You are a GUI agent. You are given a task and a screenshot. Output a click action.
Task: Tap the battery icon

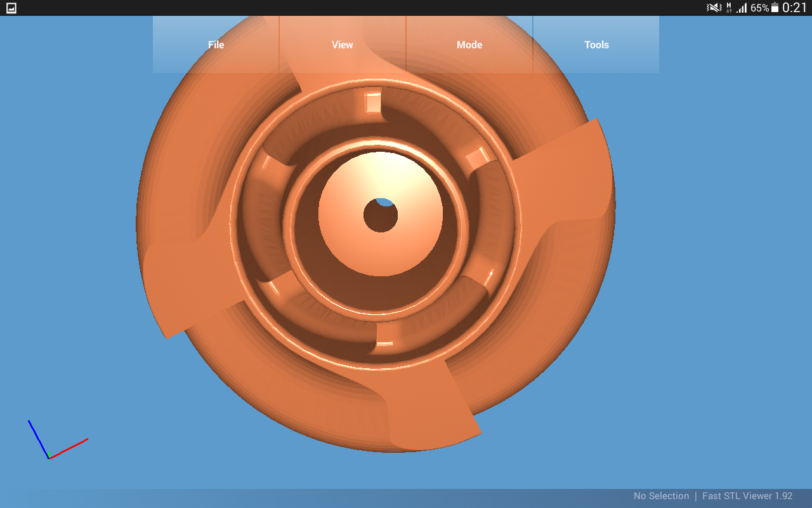pyautogui.click(x=775, y=8)
